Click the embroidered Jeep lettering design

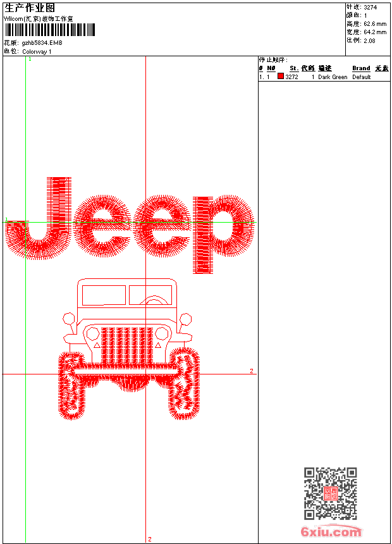click(130, 225)
